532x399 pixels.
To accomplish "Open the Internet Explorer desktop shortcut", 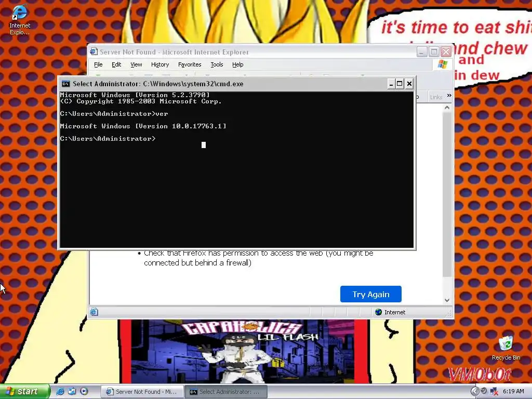I will 19,20.
